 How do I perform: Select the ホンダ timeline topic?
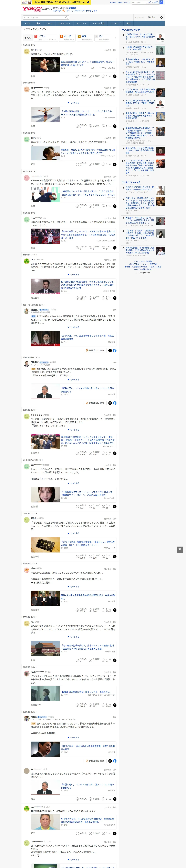click(x=67, y=38)
